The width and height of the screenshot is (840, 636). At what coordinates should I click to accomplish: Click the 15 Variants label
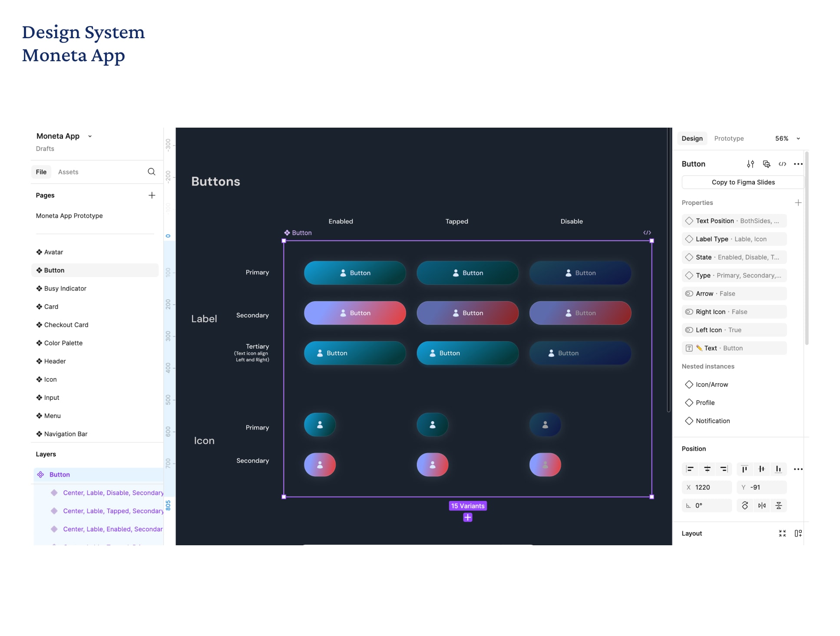[x=468, y=506]
